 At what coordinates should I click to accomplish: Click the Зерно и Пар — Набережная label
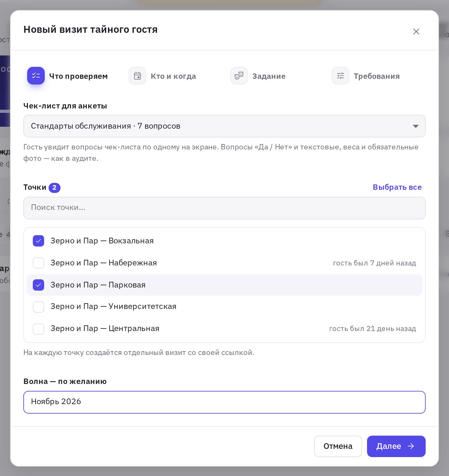click(x=104, y=263)
